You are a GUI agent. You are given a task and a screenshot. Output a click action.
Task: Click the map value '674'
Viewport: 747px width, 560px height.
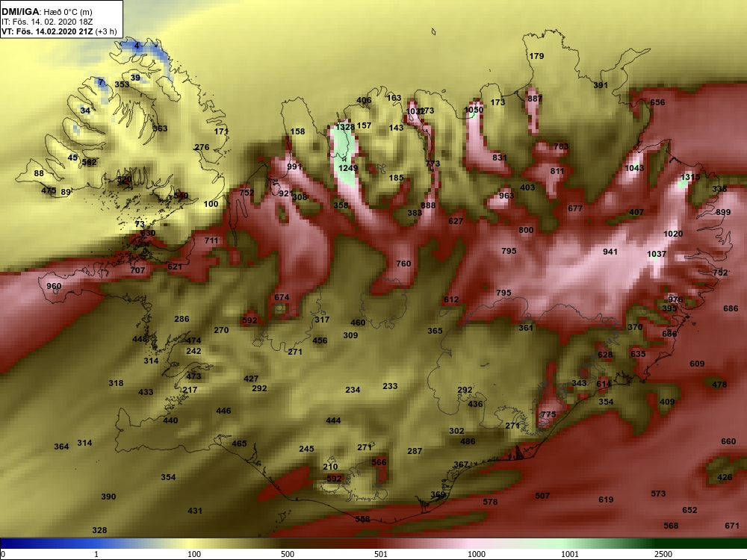coord(282,297)
